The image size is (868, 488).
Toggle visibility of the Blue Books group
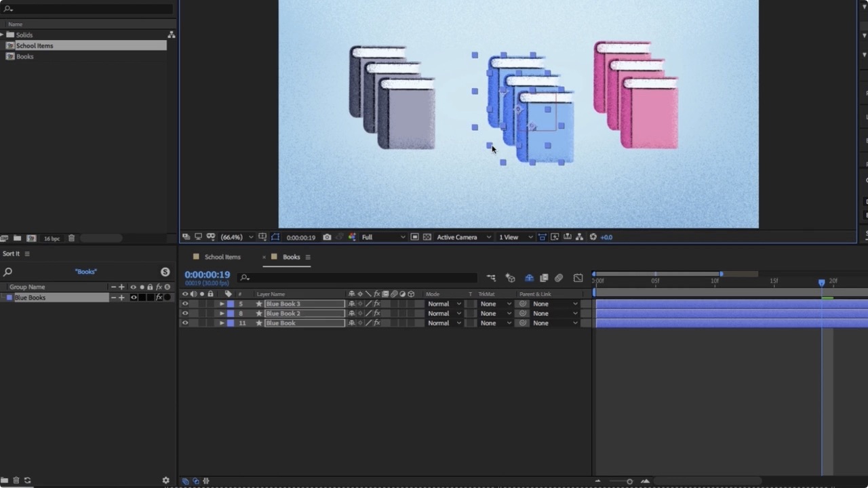(133, 297)
